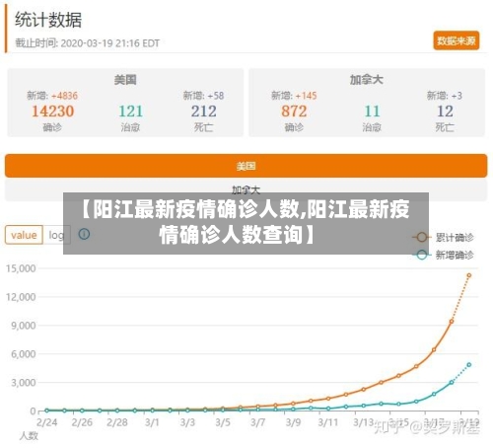Open the info icon beside log
Image resolution: width=493 pixels, height=448 pixels.
point(84,234)
